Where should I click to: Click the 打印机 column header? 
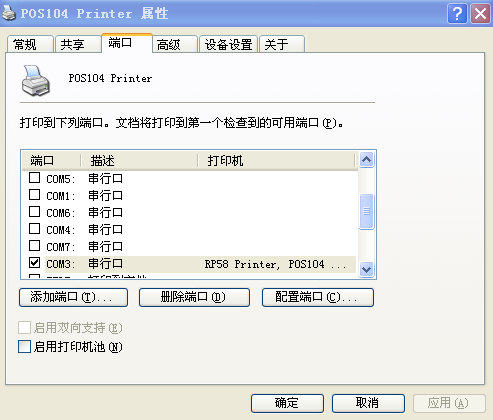point(276,161)
